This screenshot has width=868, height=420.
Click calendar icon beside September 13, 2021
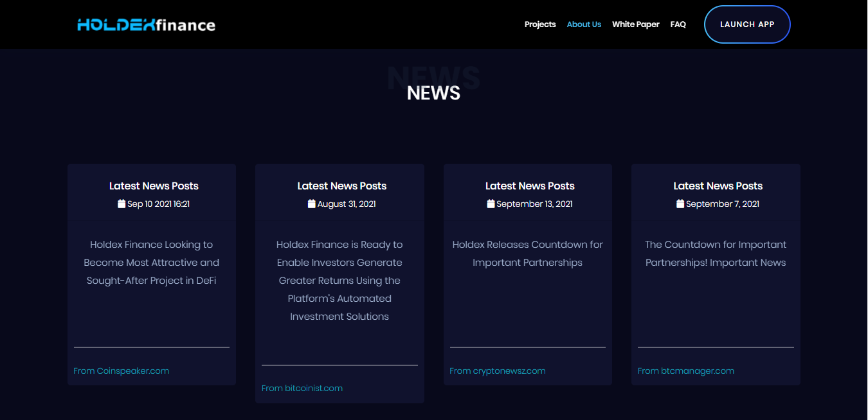[491, 204]
